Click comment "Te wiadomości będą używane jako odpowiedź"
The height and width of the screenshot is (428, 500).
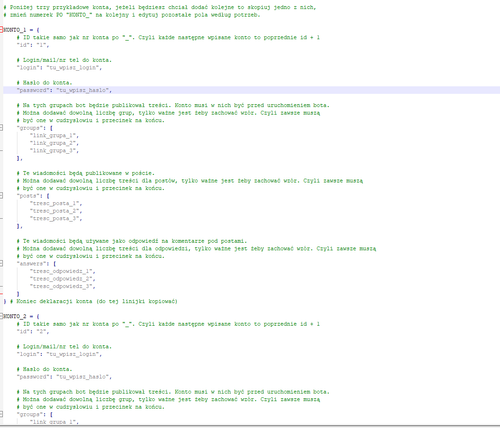(x=132, y=241)
